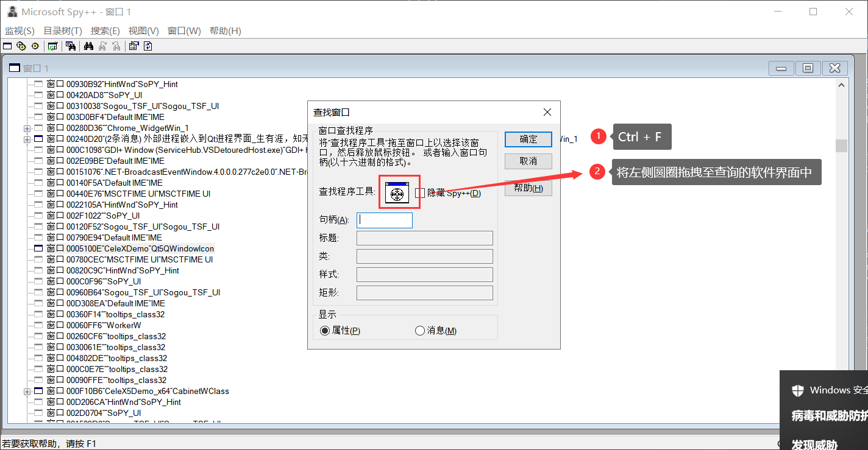Image resolution: width=868 pixels, height=450 pixels.
Task: Expand the 00280D36 Chrome_WidgetWin_1 node
Action: click(x=27, y=128)
